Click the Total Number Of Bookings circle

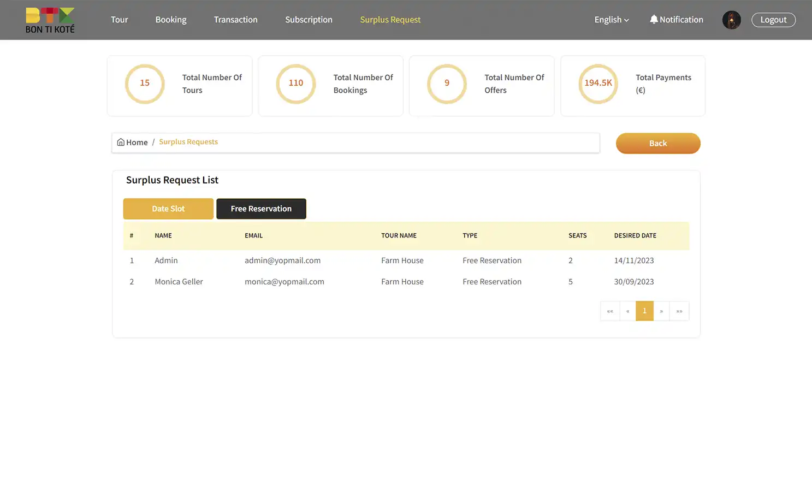tap(296, 84)
